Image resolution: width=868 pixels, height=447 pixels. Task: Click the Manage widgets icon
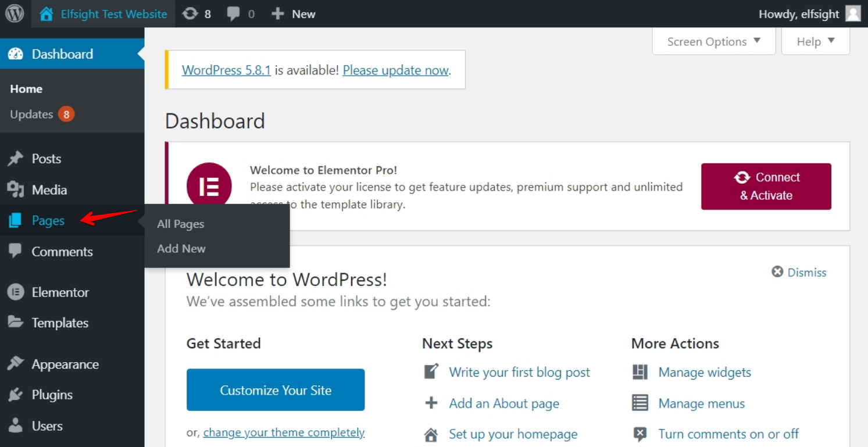[640, 372]
